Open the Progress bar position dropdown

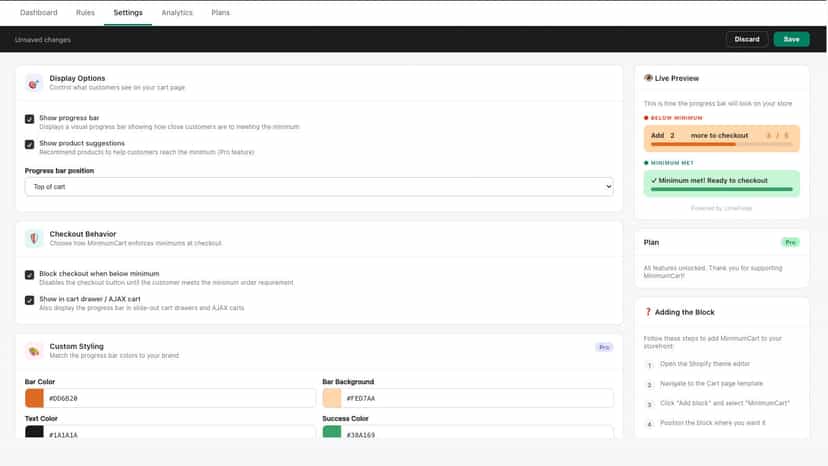(319, 187)
